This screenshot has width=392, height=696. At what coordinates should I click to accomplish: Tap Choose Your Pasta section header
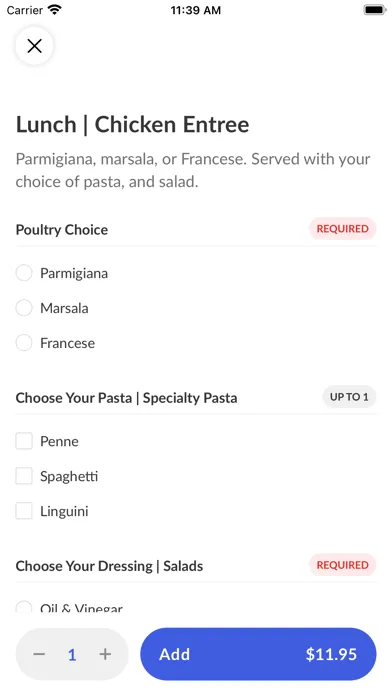coord(126,398)
